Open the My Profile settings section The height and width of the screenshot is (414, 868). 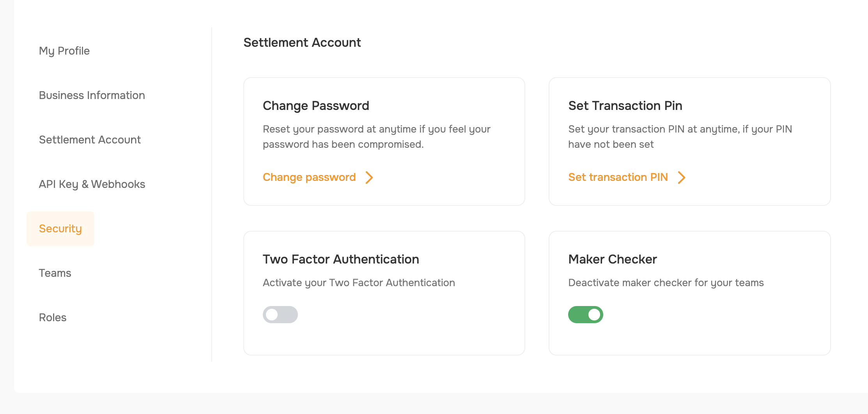point(64,51)
